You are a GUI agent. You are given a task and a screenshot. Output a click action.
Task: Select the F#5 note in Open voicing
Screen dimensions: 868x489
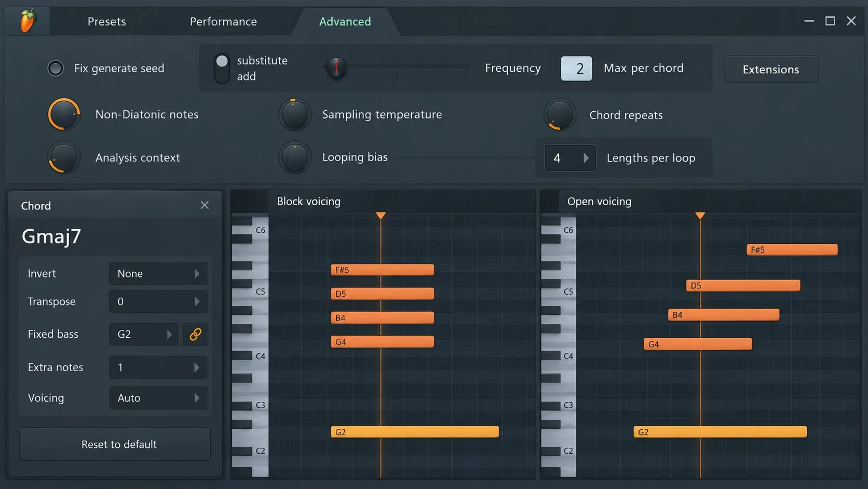[x=792, y=250]
